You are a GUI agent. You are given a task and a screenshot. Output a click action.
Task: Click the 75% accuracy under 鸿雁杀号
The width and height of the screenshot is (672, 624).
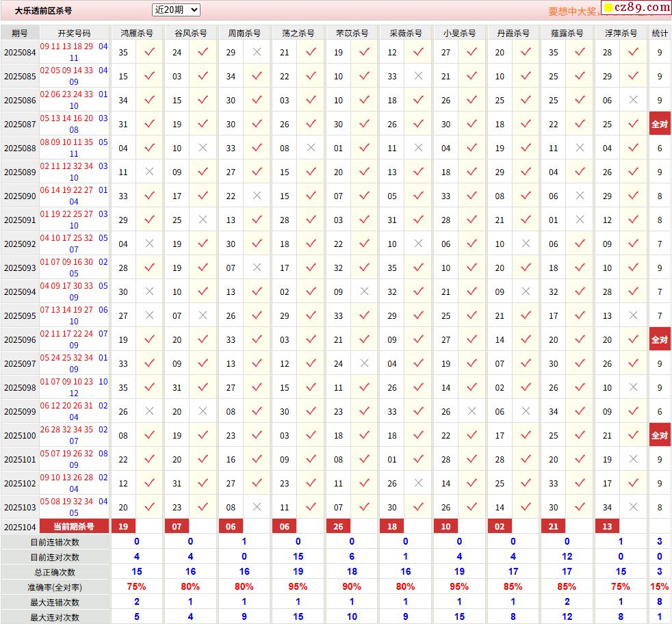pos(137,587)
